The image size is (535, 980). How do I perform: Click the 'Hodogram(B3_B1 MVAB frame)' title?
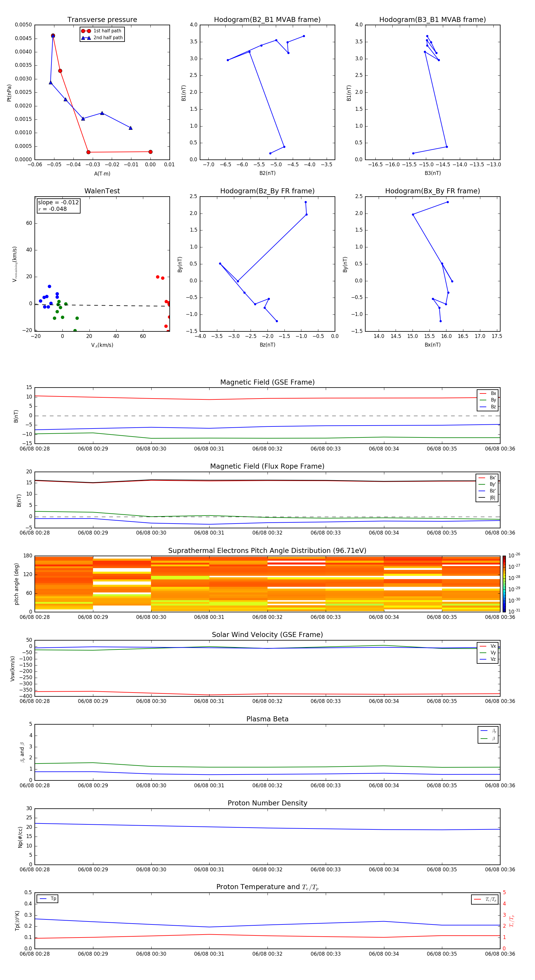pyautogui.click(x=432, y=20)
